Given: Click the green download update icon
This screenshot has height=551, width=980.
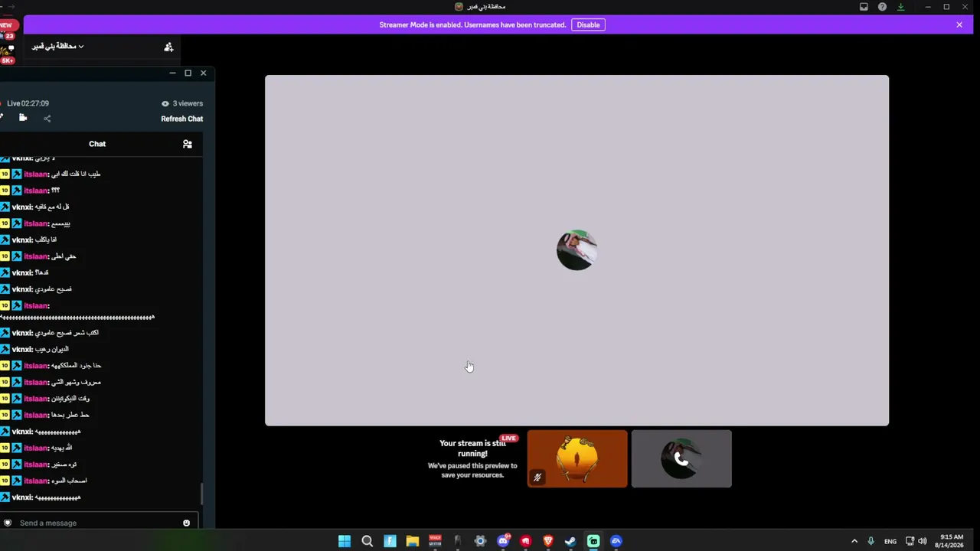Looking at the screenshot, I should 900,7.
